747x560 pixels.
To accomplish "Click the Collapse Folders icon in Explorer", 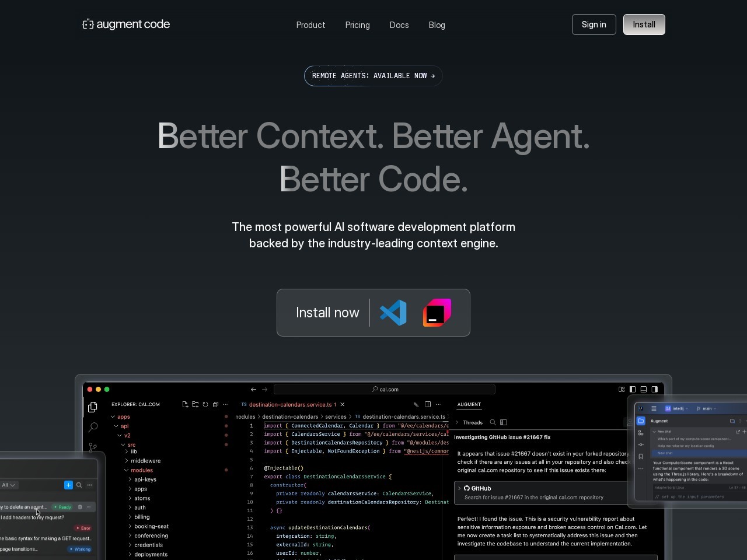I will click(215, 404).
